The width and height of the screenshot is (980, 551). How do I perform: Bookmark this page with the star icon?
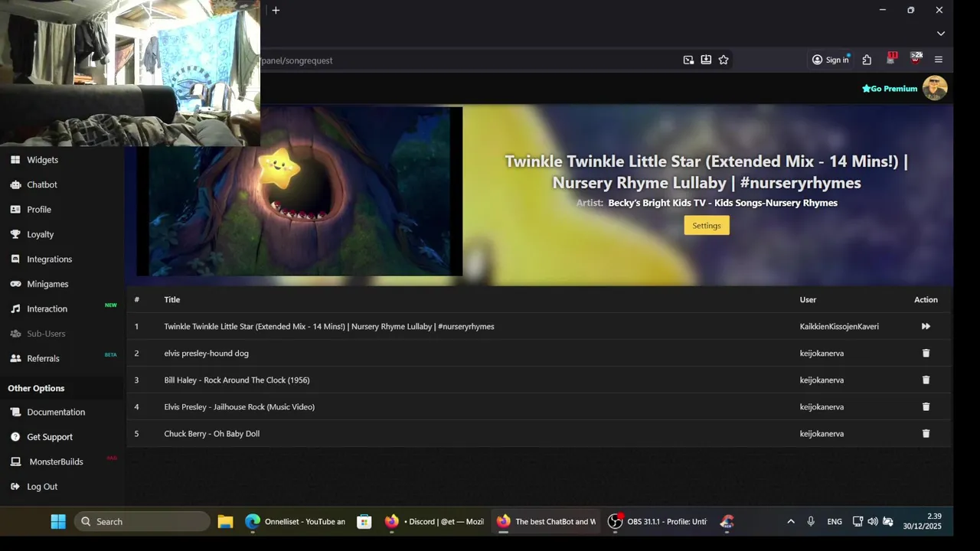(x=724, y=60)
